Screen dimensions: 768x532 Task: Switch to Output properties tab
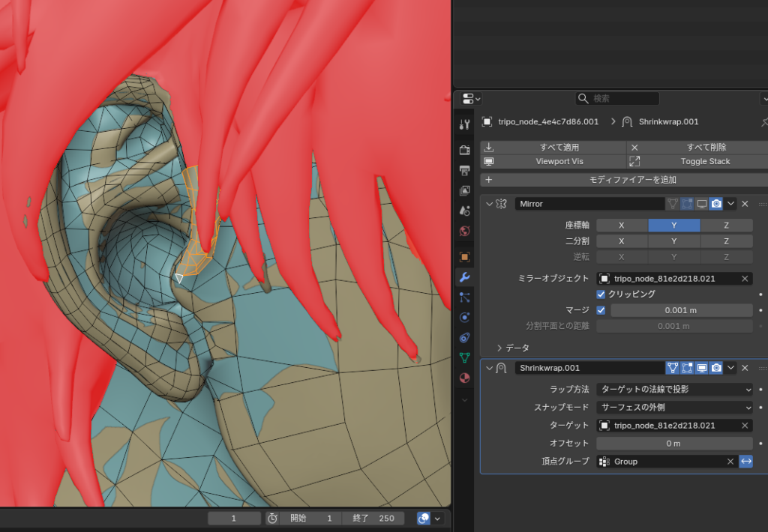click(464, 170)
